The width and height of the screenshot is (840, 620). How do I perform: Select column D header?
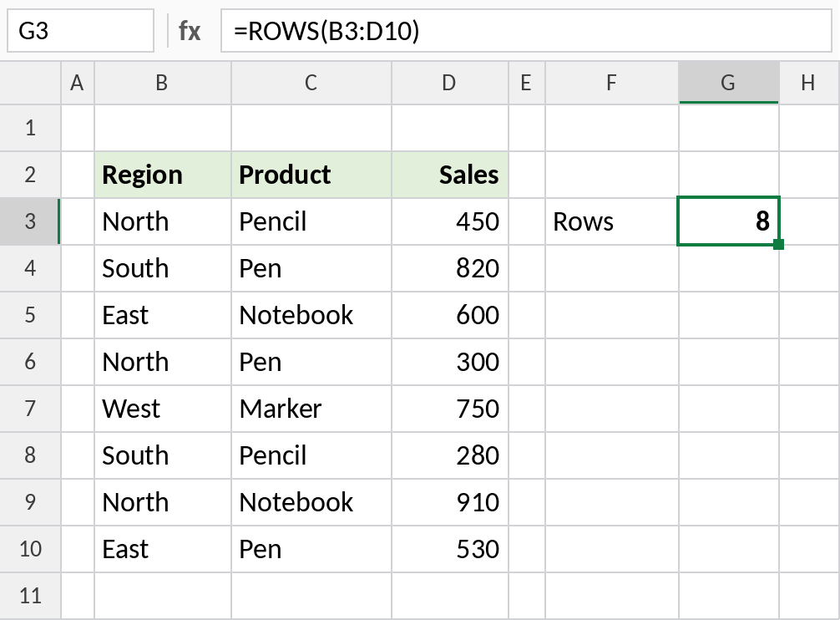tap(449, 83)
